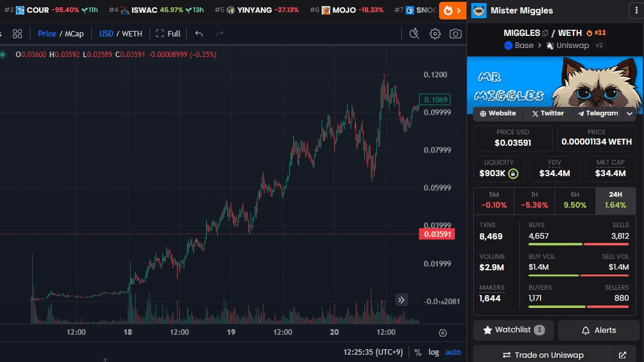This screenshot has height=362, width=644.
Task: Click the 0.00001134 WETH price box
Action: coord(597,138)
